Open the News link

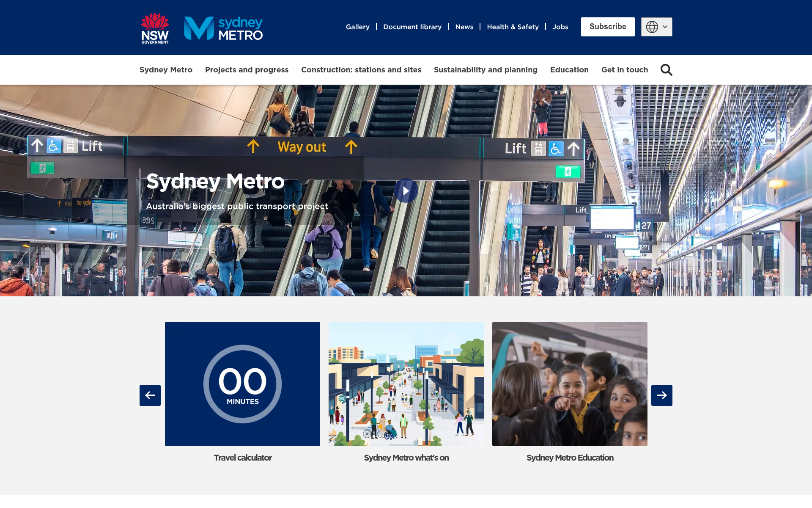(x=464, y=27)
